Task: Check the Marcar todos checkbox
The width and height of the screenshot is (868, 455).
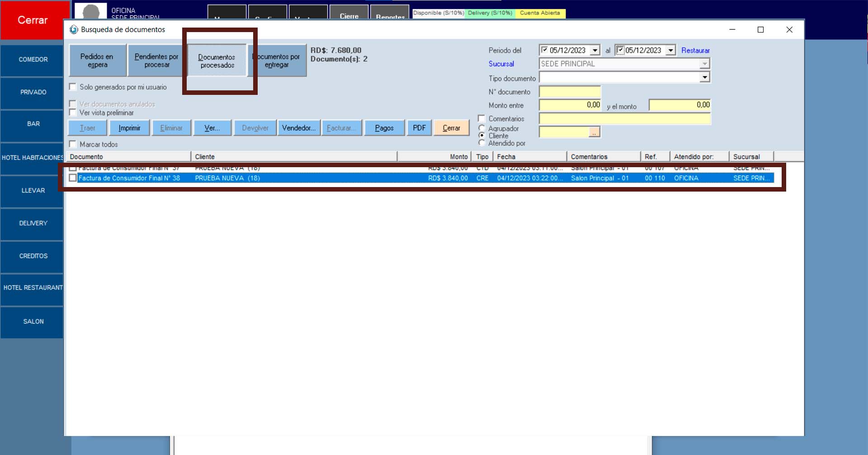Action: coord(73,144)
